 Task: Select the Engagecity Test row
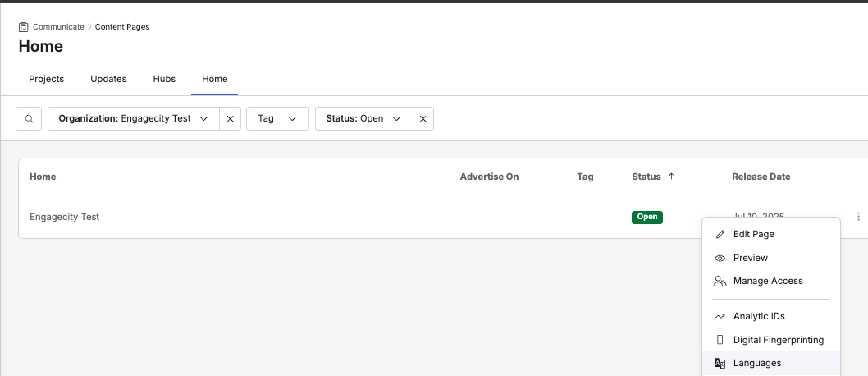[x=65, y=217]
